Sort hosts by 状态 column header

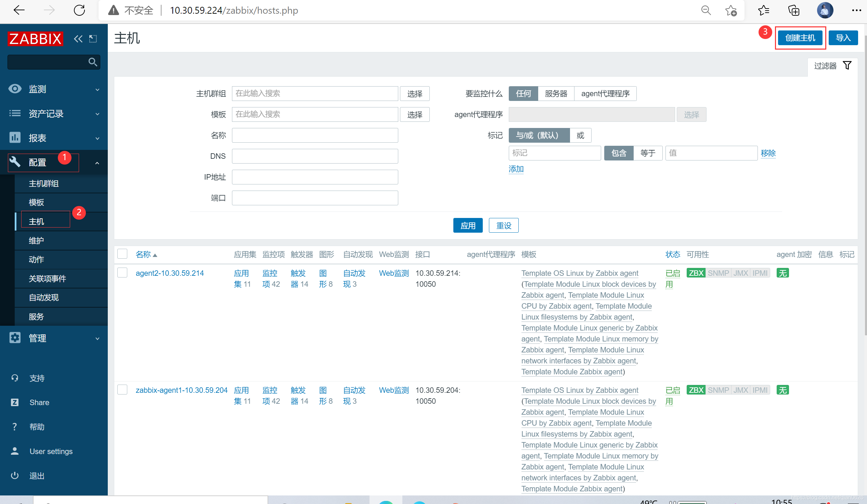673,255
